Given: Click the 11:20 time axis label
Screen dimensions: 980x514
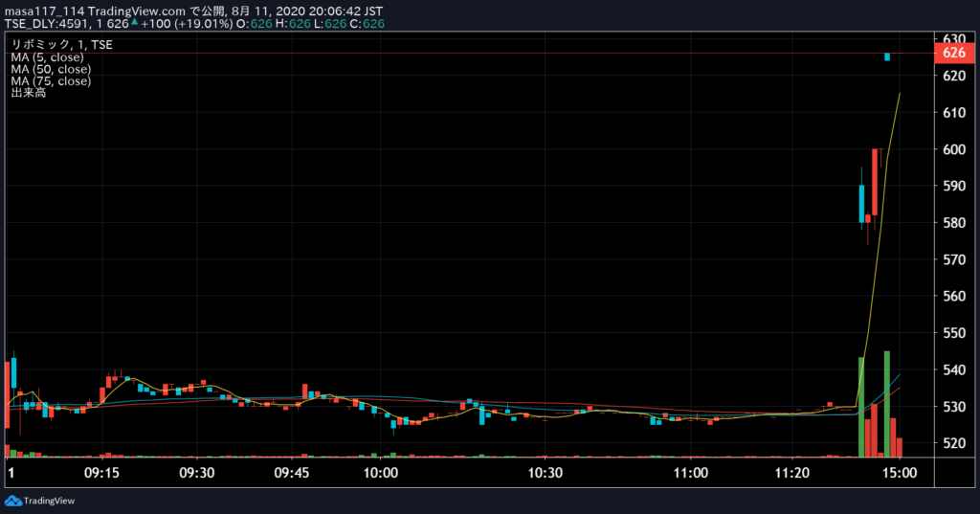Looking at the screenshot, I should (791, 473).
